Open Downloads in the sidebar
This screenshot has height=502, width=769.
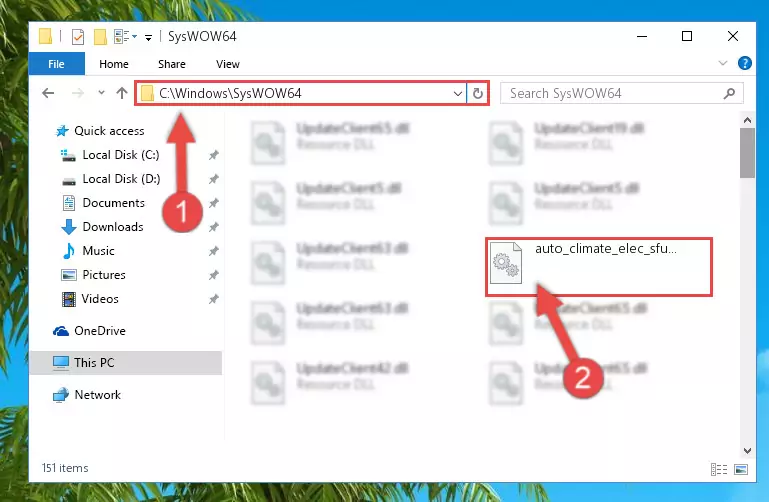coord(113,227)
